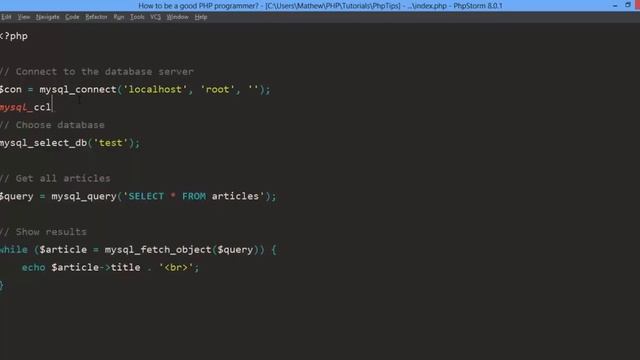This screenshot has height=360, width=640.
Task: Click the SELECT keyword in the query
Action: tap(146, 196)
